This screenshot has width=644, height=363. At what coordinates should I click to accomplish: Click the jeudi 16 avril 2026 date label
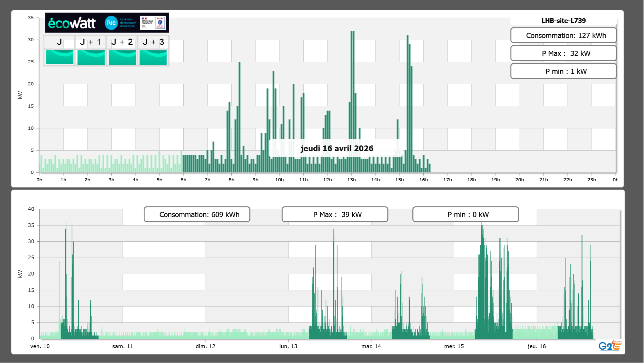pyautogui.click(x=337, y=148)
